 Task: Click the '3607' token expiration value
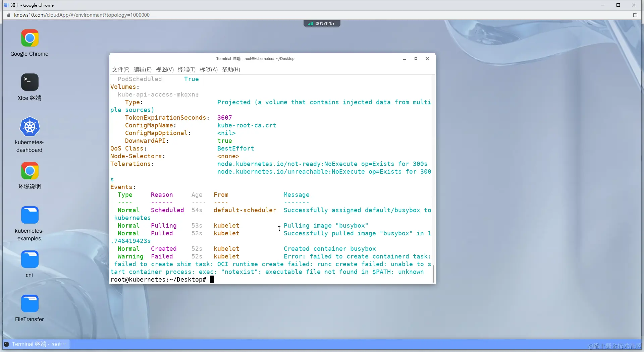coord(225,118)
